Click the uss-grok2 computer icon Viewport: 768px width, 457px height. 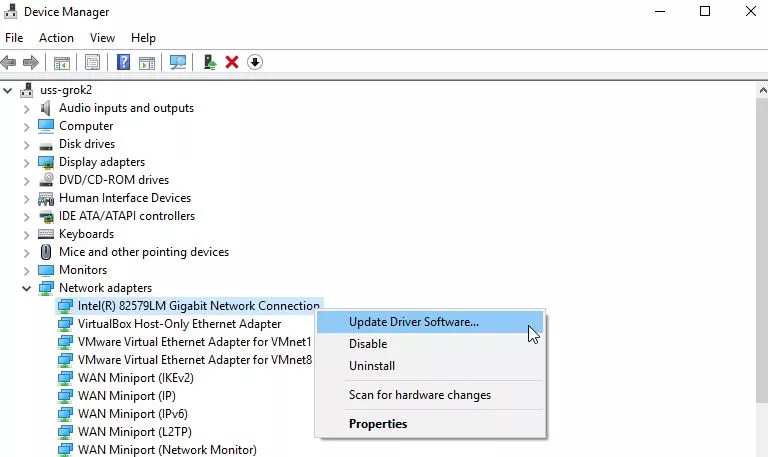pyautogui.click(x=26, y=90)
